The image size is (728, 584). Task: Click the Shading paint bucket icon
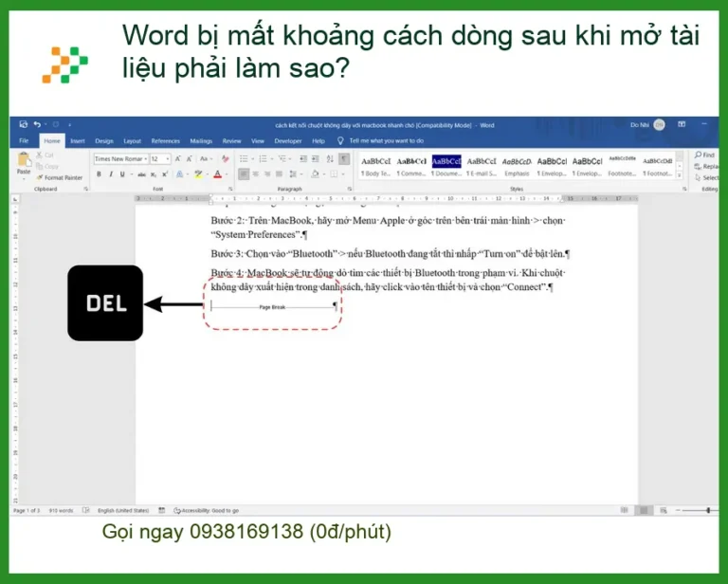point(315,174)
